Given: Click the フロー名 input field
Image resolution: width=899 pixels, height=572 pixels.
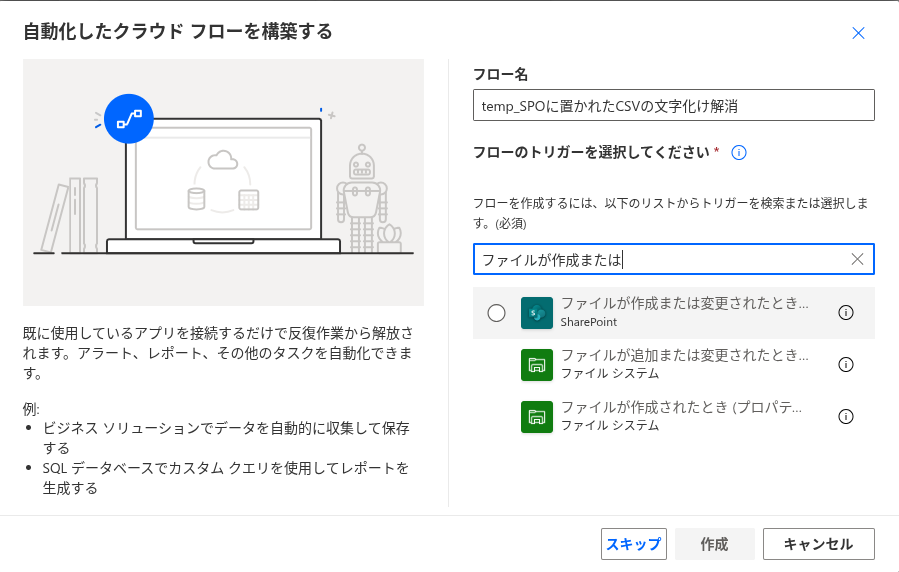Looking at the screenshot, I should tap(674, 105).
